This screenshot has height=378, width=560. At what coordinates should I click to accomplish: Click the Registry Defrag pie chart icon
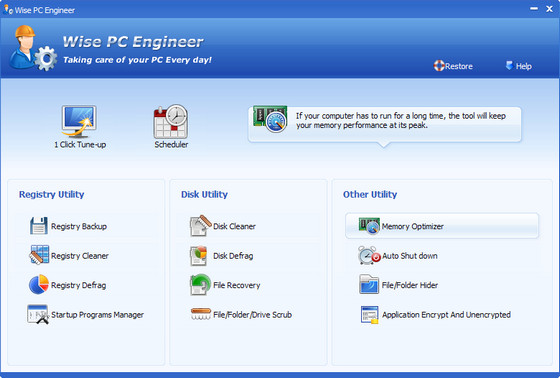click(x=39, y=284)
